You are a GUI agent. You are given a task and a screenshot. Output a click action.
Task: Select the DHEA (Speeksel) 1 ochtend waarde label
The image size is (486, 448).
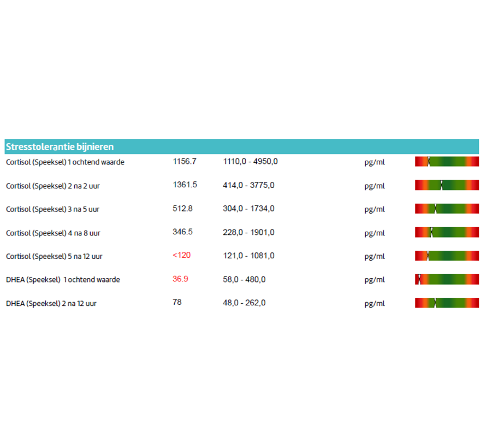coord(63,280)
